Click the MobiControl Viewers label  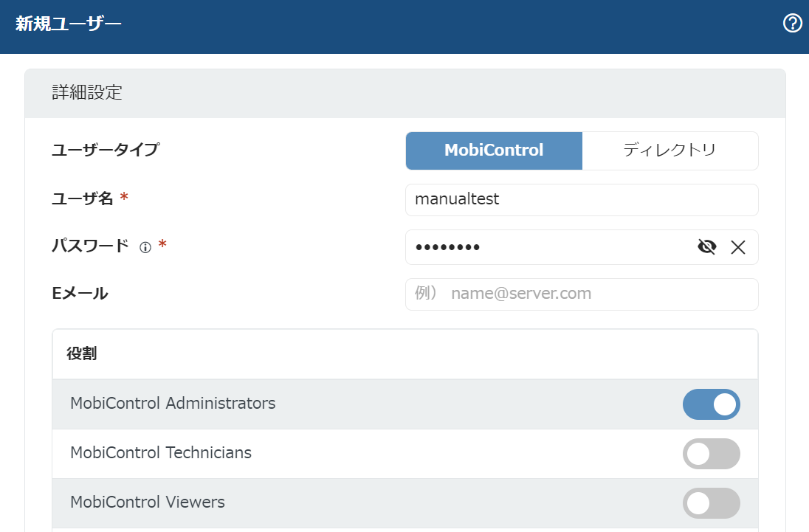[x=148, y=502]
